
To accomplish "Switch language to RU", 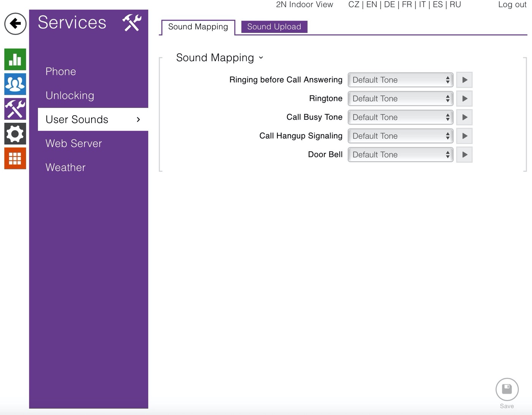I will (455, 5).
